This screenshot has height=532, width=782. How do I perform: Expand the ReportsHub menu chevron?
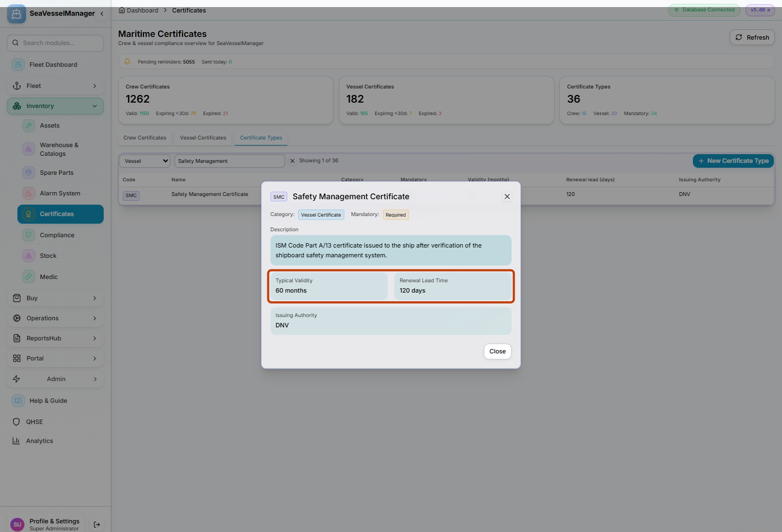coord(94,338)
